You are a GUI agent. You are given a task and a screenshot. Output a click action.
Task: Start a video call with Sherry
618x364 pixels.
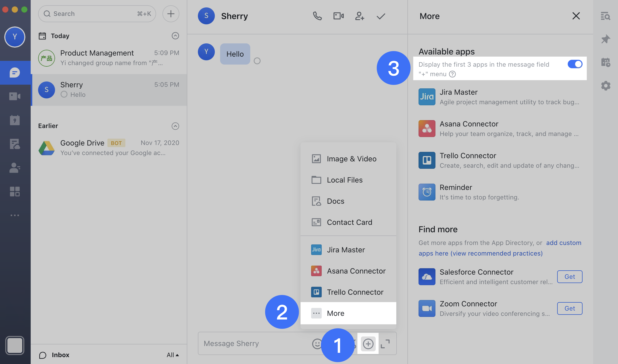[x=338, y=16]
